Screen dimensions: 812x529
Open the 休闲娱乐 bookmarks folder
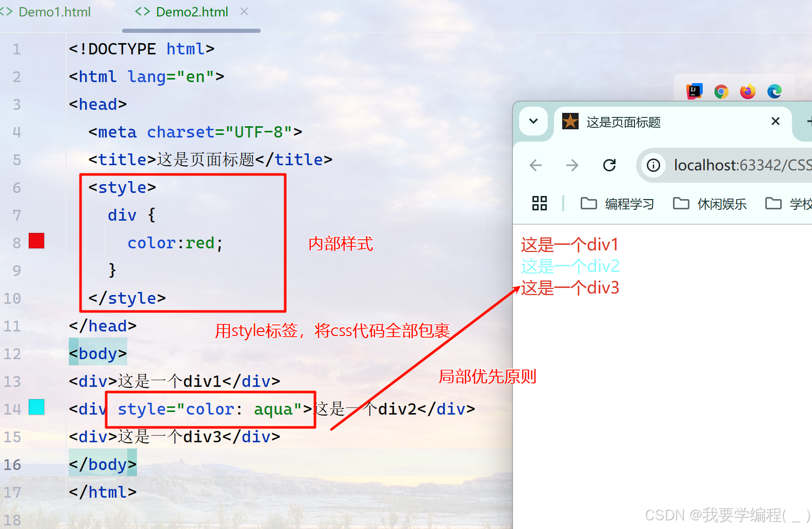click(x=710, y=204)
